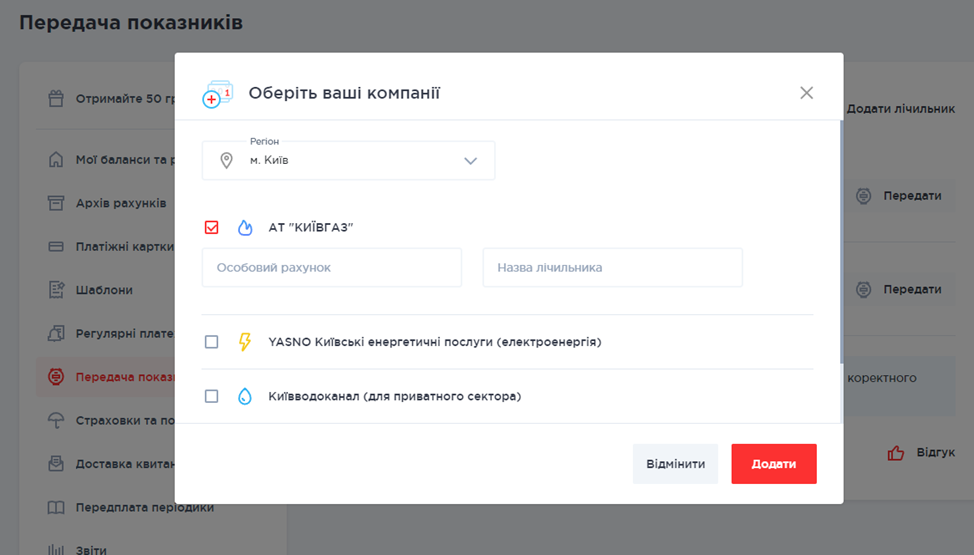Click the Відгук feedback link
Viewport: 974px width, 555px height.
[935, 452]
